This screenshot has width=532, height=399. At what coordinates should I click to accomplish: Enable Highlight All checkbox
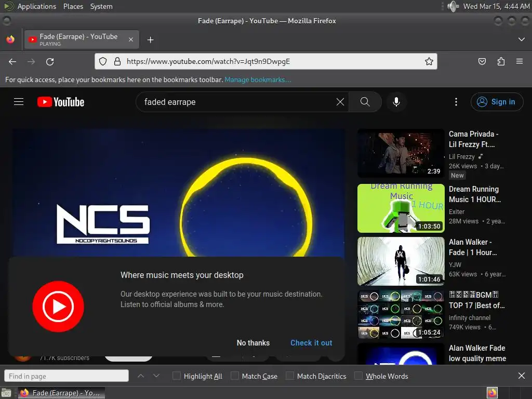point(177,376)
